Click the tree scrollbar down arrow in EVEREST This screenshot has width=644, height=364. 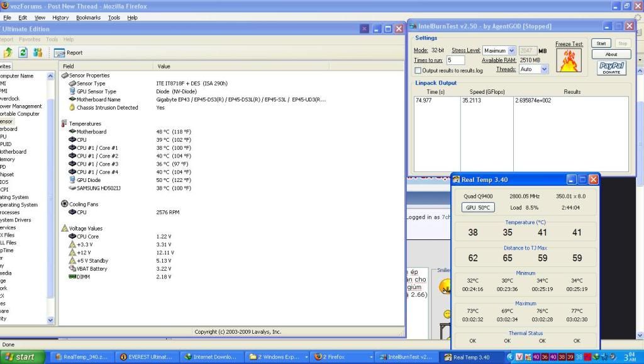pyautogui.click(x=50, y=320)
